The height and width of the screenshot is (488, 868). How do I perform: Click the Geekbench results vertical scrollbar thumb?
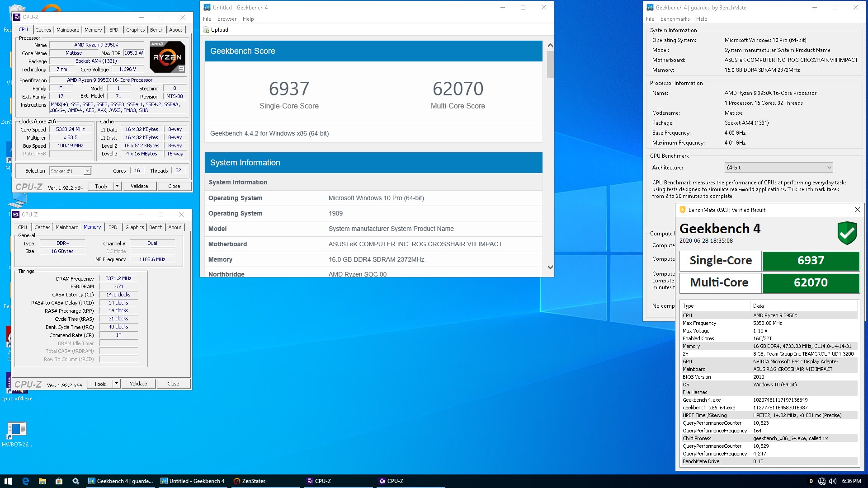(x=550, y=64)
